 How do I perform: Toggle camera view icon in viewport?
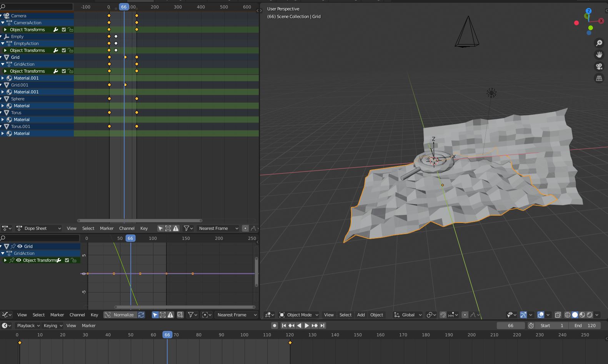point(599,66)
